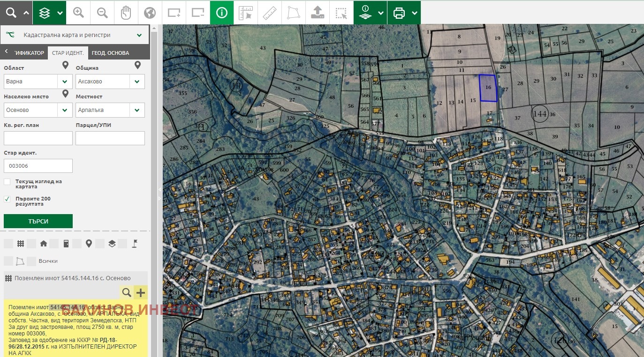The height and width of the screenshot is (357, 644).
Task: Open result 'Поземлен имот 54145.144.16 с. Осеново'
Action: (x=72, y=278)
